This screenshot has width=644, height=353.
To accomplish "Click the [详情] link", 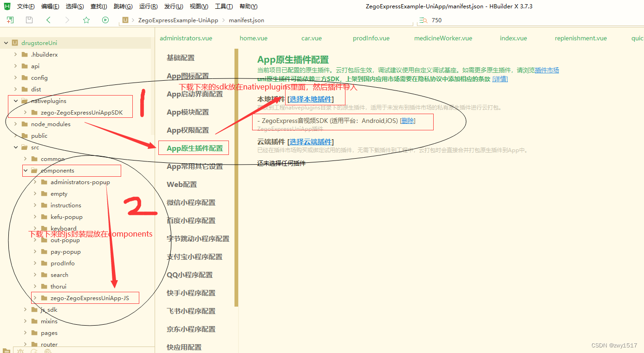I will [500, 79].
